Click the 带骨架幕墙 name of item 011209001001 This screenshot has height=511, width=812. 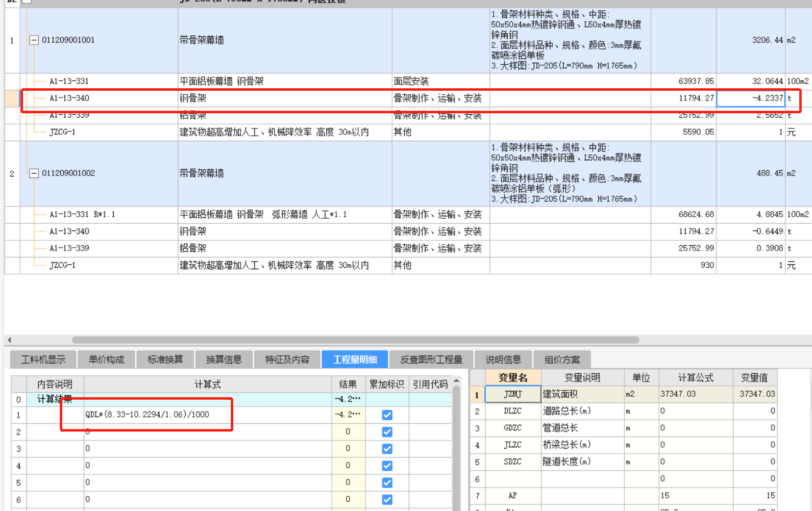click(x=201, y=40)
